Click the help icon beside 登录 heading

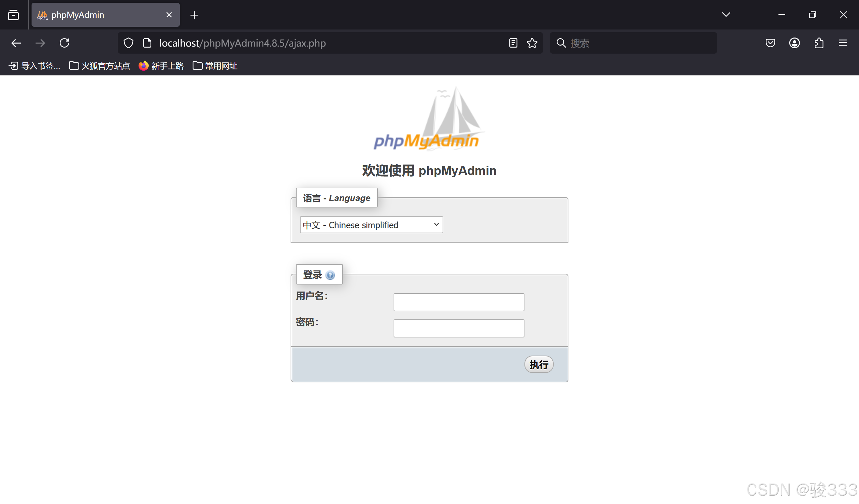tap(330, 275)
